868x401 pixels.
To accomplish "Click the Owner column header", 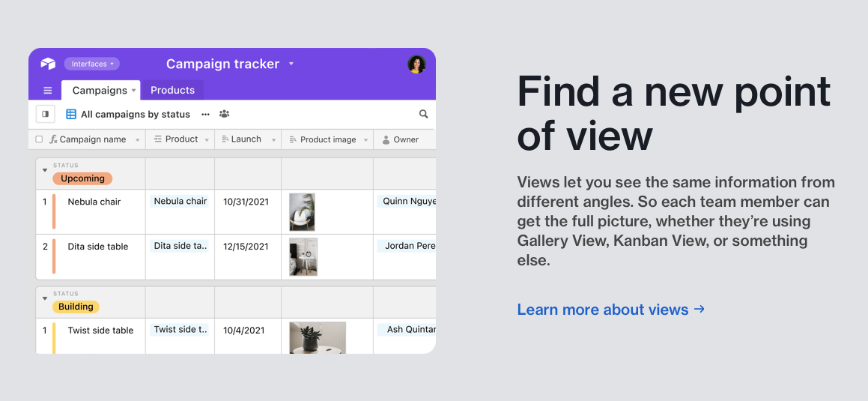I will click(x=404, y=139).
